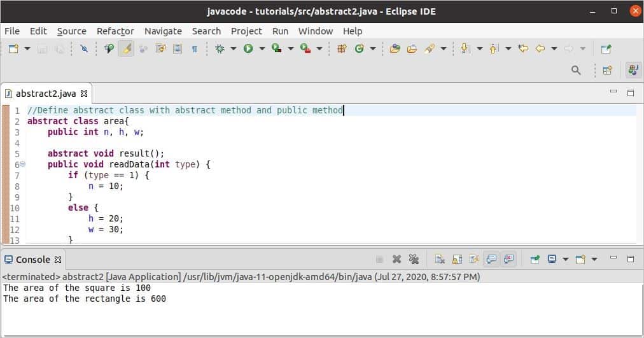The width and height of the screenshot is (644, 338).
Task: Open the Source menu
Action: tap(72, 31)
